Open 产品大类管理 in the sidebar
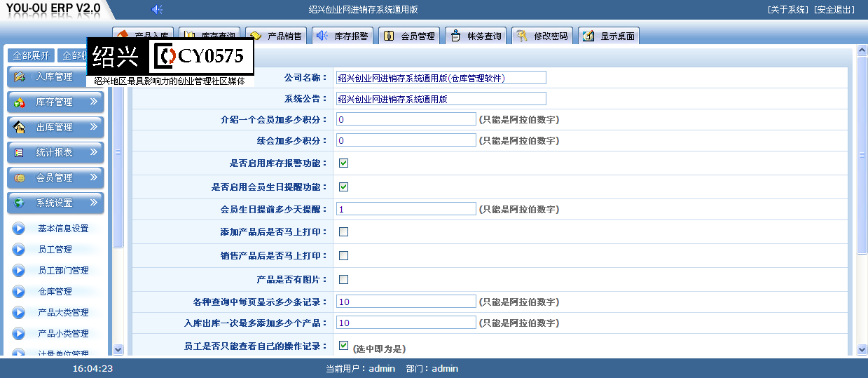The height and width of the screenshot is (378, 868). pos(63,312)
